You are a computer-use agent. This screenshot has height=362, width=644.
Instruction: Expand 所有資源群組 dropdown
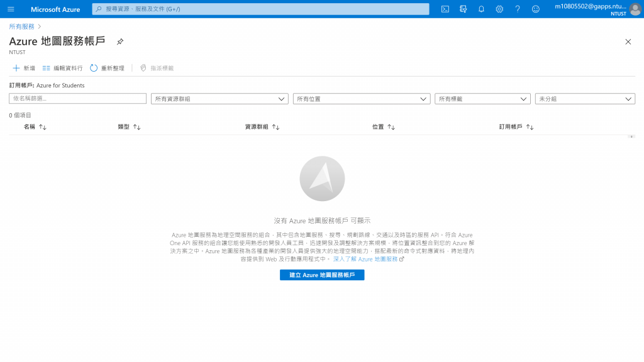(x=219, y=99)
